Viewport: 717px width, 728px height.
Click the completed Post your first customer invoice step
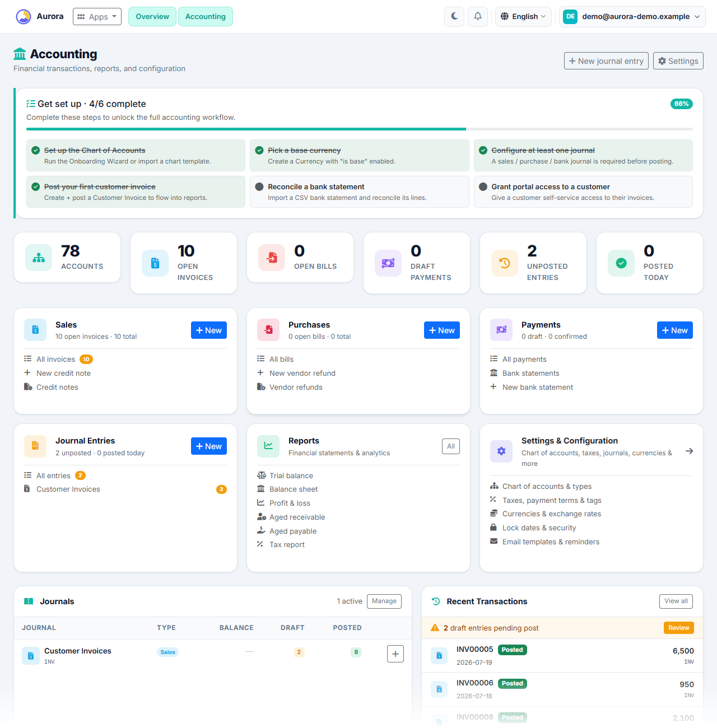point(136,192)
